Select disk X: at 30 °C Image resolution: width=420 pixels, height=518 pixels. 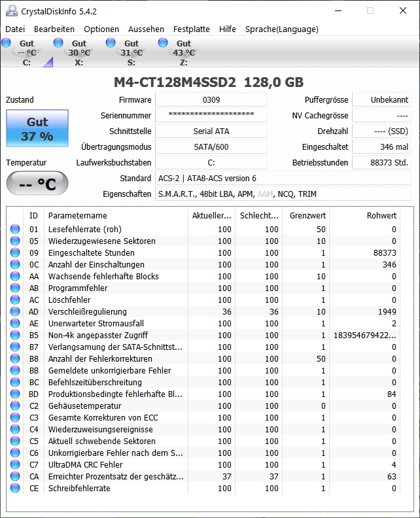[x=79, y=52]
